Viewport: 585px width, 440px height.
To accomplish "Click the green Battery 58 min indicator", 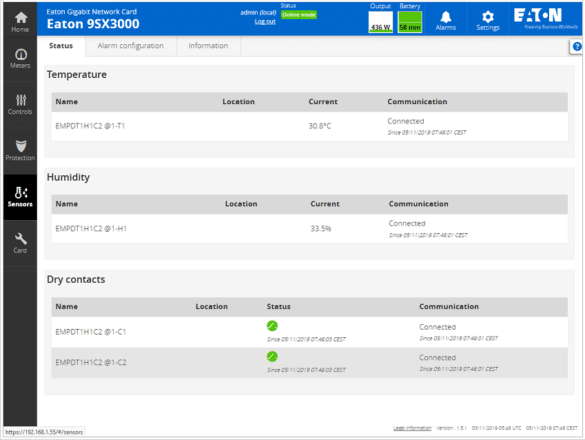I will pos(410,22).
